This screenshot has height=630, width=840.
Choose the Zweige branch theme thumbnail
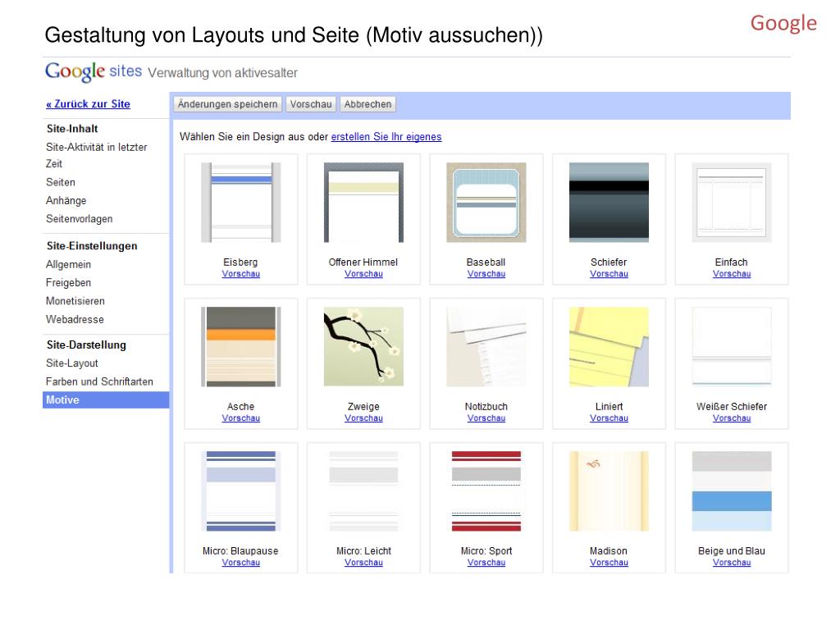(363, 347)
